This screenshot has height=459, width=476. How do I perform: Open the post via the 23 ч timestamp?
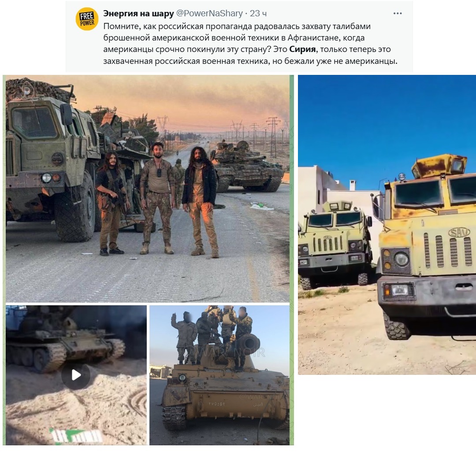(258, 13)
